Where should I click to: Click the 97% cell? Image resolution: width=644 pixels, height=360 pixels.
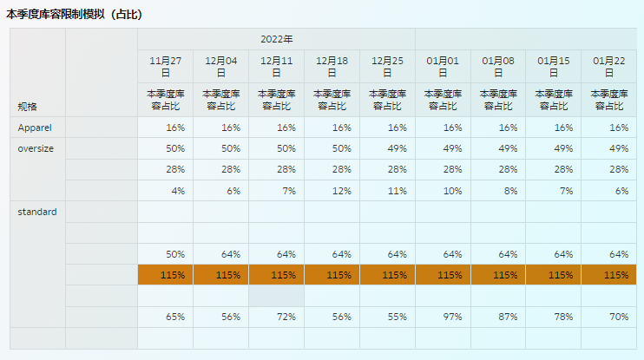(x=443, y=317)
